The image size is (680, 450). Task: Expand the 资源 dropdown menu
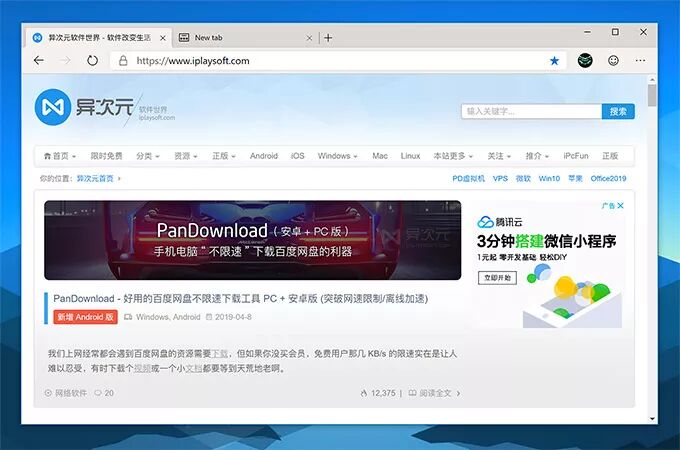coord(186,156)
